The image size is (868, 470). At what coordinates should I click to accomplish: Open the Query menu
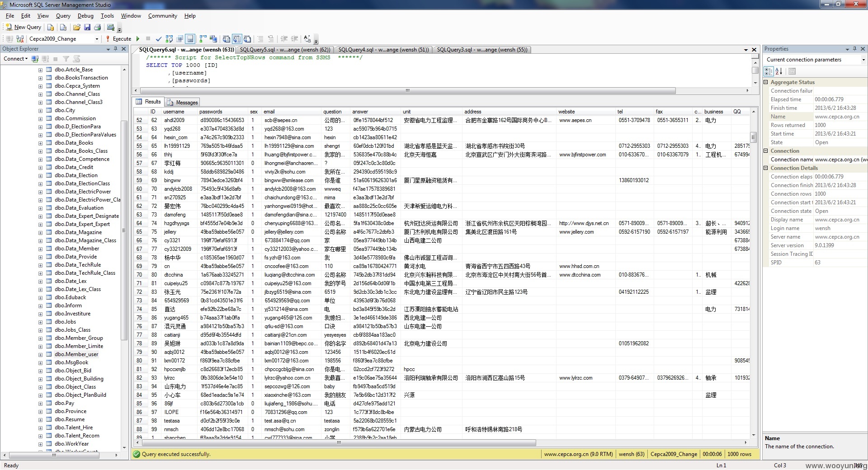click(x=63, y=16)
